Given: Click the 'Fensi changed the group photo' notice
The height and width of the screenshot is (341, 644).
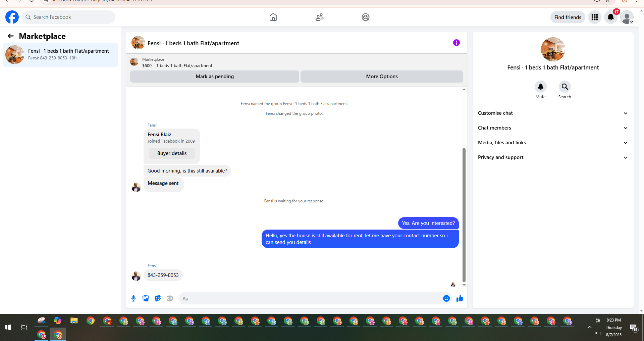Looking at the screenshot, I should (x=294, y=113).
